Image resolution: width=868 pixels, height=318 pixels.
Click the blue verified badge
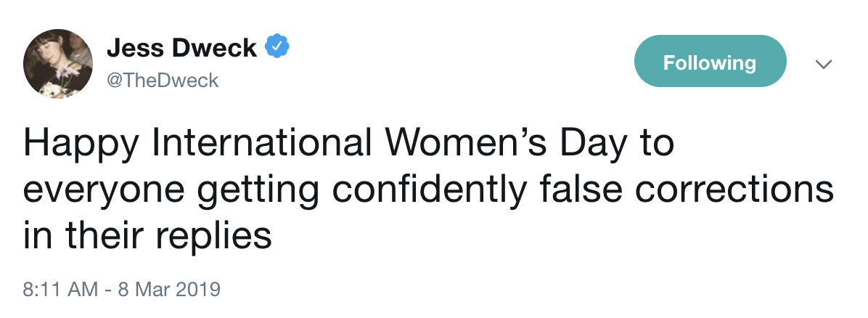click(277, 47)
